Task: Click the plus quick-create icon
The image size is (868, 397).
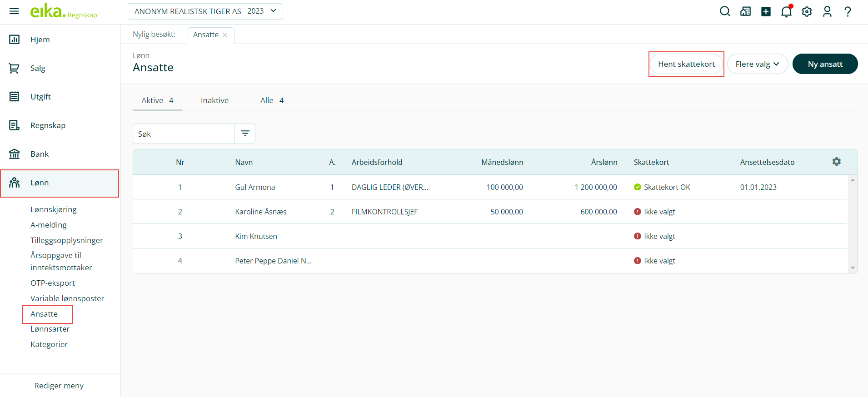Action: coord(766,12)
